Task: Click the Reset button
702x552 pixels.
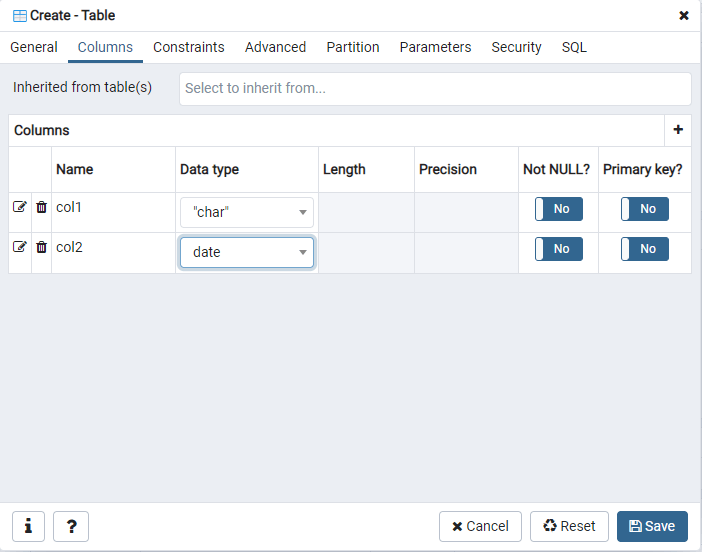Action: pyautogui.click(x=569, y=526)
